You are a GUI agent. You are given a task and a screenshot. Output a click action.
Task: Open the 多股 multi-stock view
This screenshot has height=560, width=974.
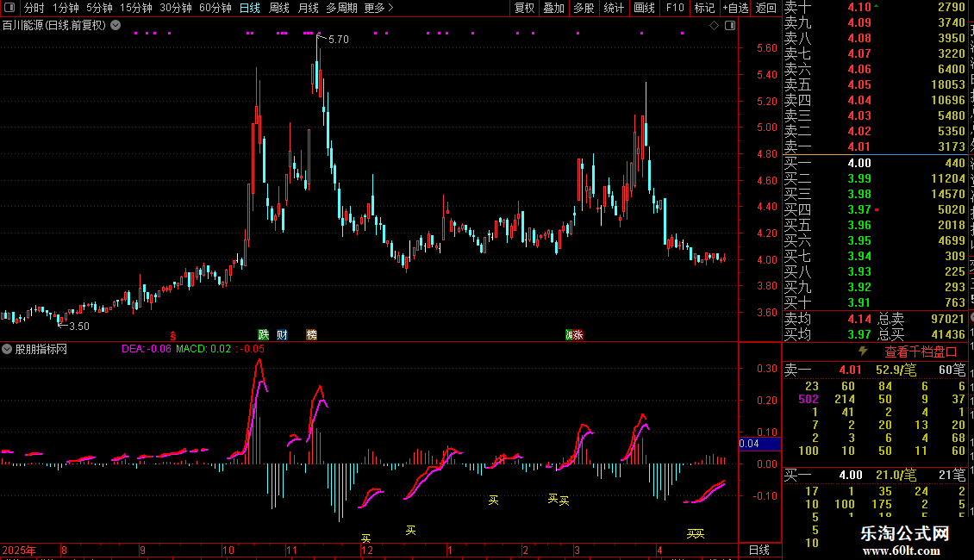584,8
